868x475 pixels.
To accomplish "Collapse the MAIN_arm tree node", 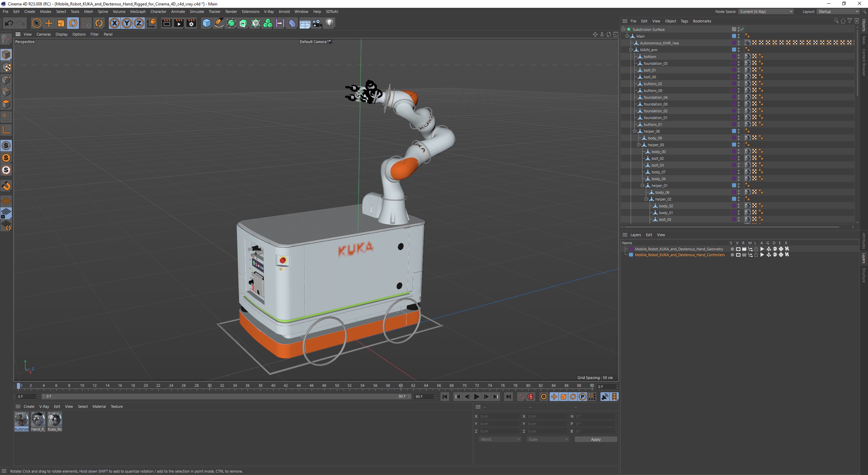I will [631, 50].
